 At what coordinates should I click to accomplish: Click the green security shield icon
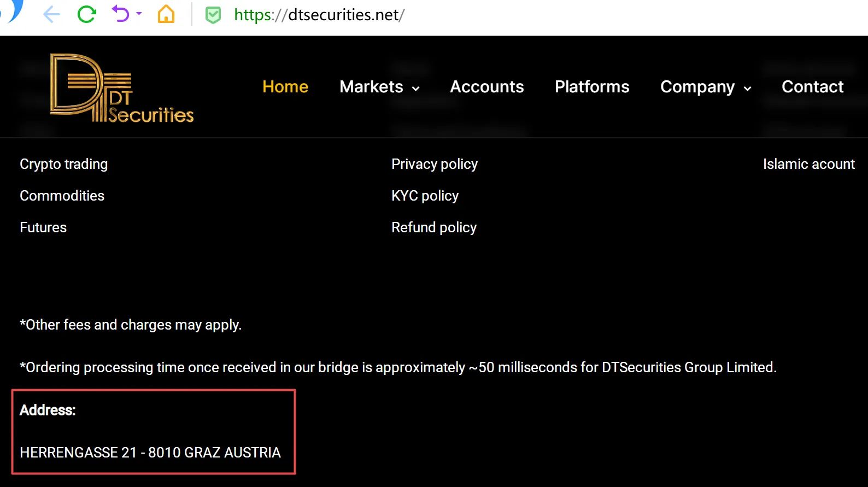coord(213,15)
